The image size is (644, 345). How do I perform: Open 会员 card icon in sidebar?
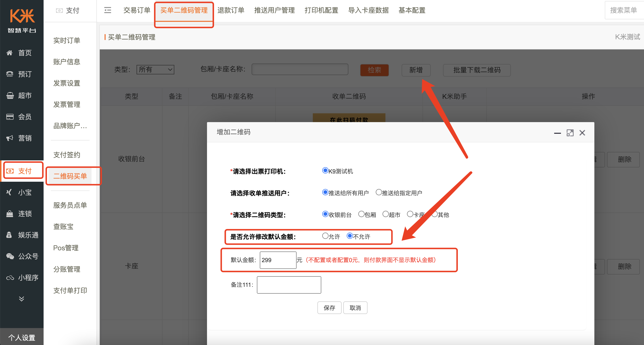click(x=10, y=117)
